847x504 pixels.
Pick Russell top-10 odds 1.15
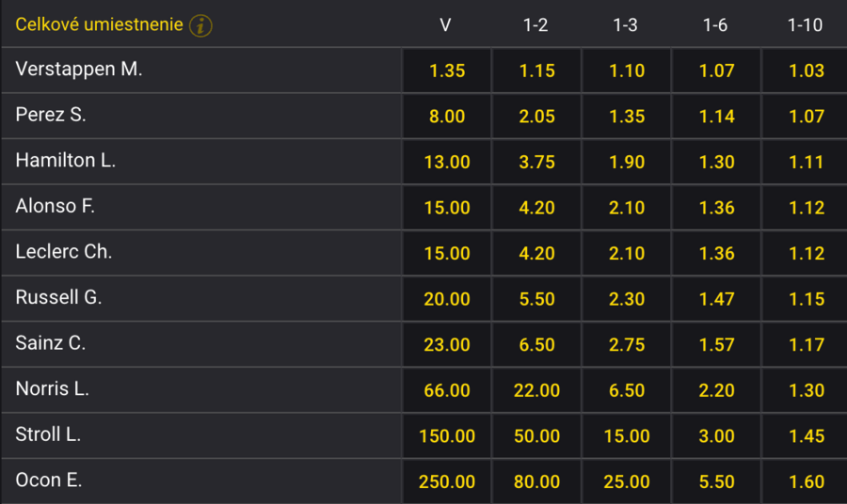(806, 299)
